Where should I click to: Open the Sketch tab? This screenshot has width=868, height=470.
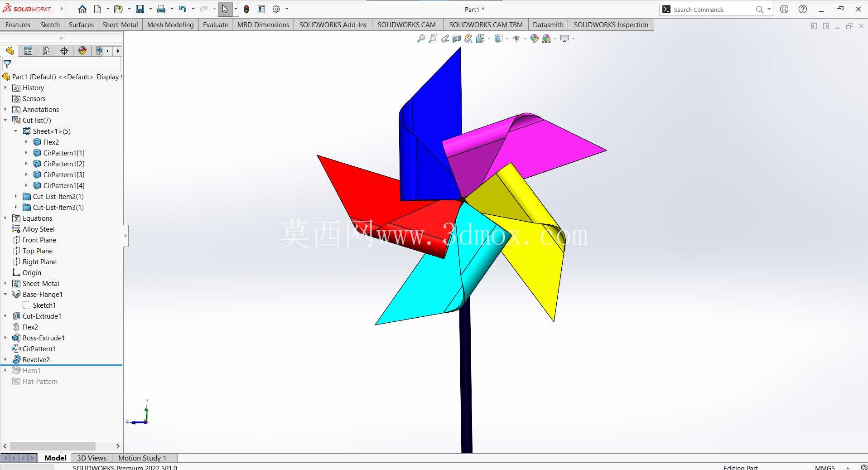[x=50, y=25]
